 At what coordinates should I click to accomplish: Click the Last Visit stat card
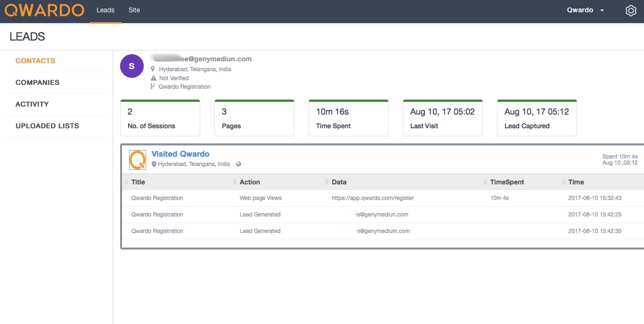coord(443,118)
